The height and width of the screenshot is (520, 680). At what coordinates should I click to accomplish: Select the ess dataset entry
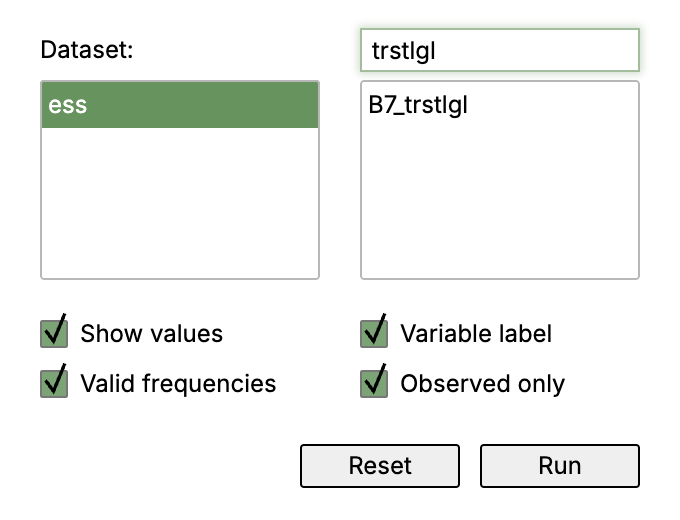(x=180, y=105)
